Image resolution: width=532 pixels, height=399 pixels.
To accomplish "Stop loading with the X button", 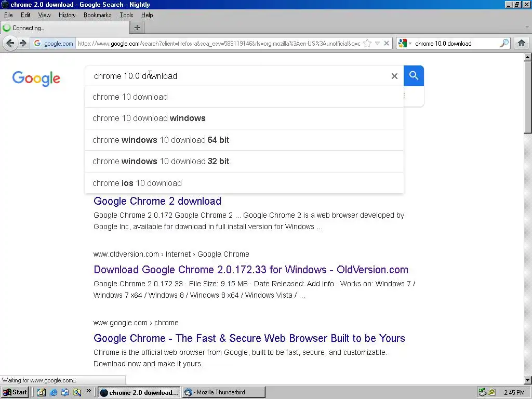I will click(x=386, y=44).
